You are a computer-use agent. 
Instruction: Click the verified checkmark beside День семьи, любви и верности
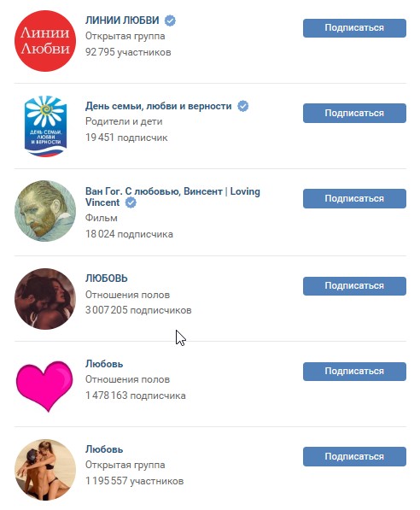242,106
